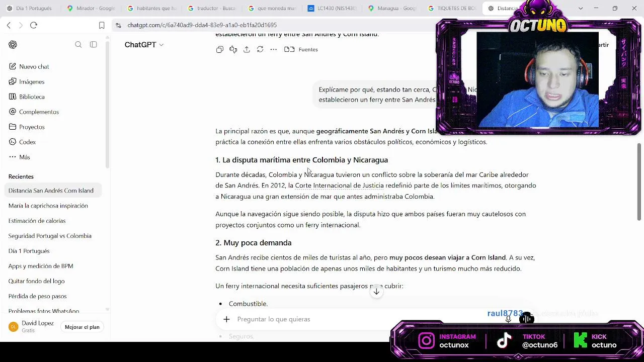
Task: Click the Mejorar el plan button
Action: [82, 327]
